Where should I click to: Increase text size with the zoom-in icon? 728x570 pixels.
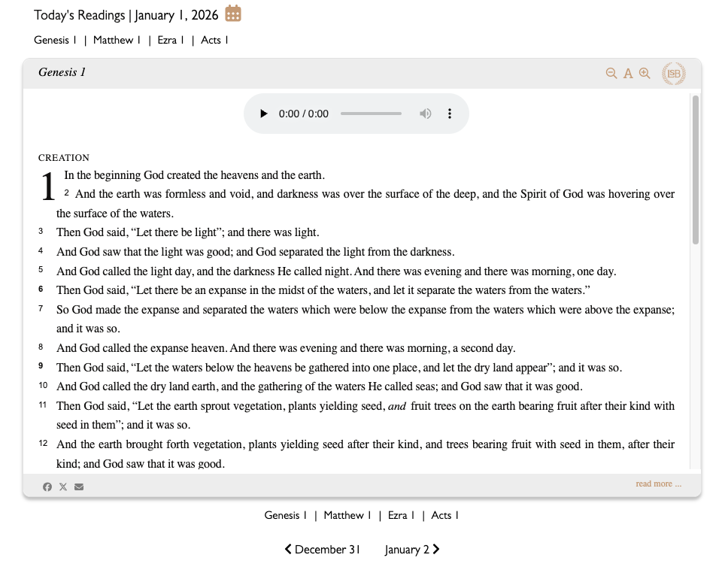645,73
